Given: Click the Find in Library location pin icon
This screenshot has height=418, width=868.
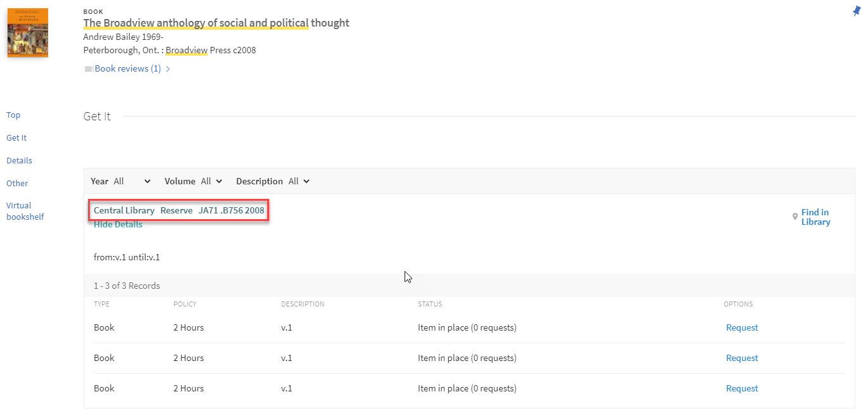Looking at the screenshot, I should coord(795,217).
